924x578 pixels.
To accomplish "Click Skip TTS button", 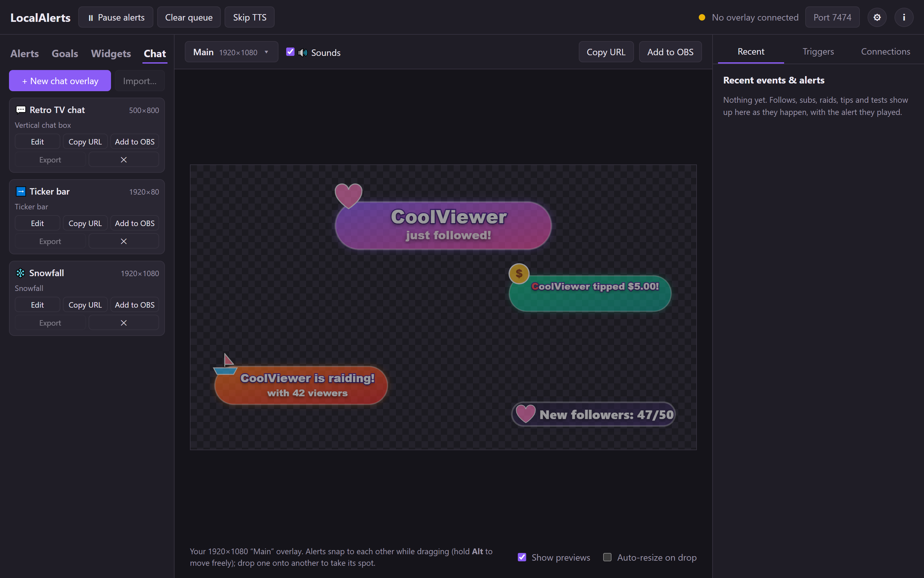I will click(250, 17).
